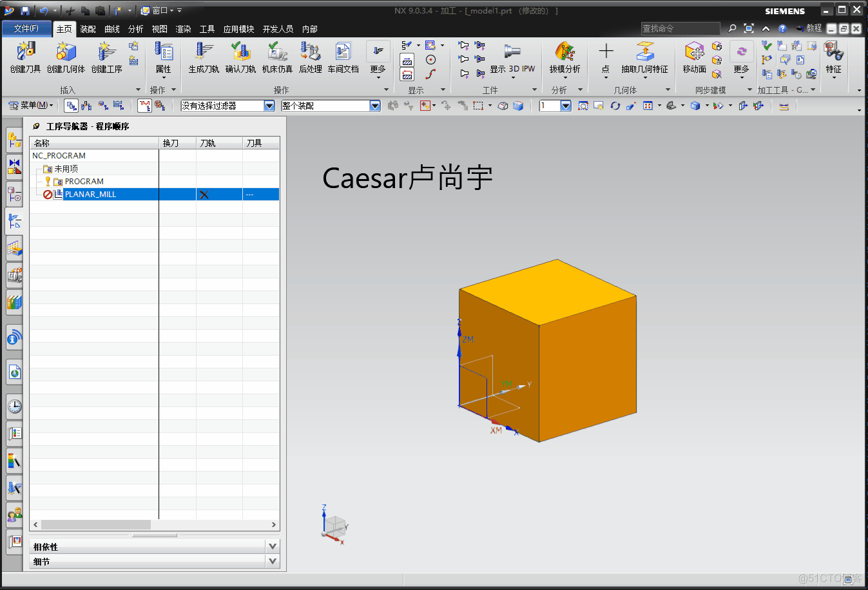Select the PLANAR_MILL operation row
Viewport: 868px width, 590px height.
(155, 194)
